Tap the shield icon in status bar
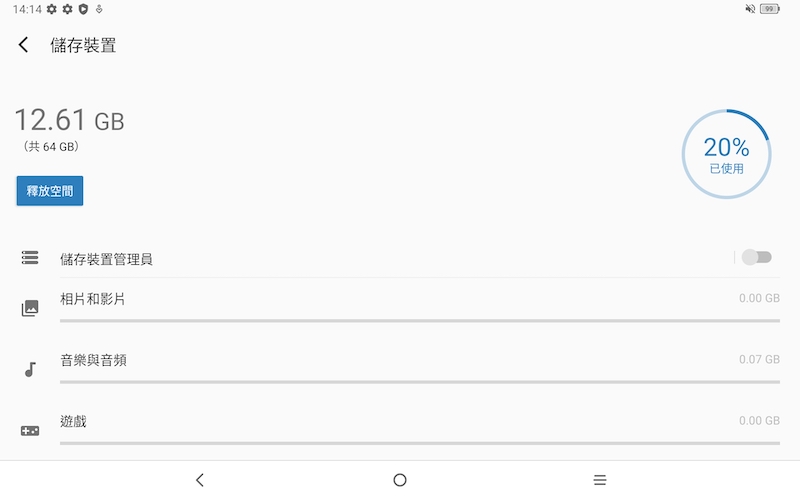Viewport: 800px width, 500px height. (83, 9)
